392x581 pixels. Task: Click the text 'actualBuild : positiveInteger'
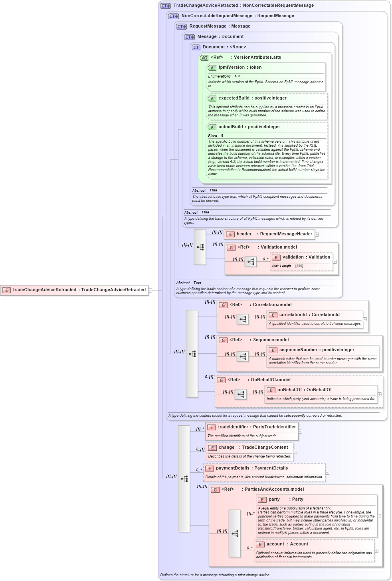pyautogui.click(x=249, y=127)
